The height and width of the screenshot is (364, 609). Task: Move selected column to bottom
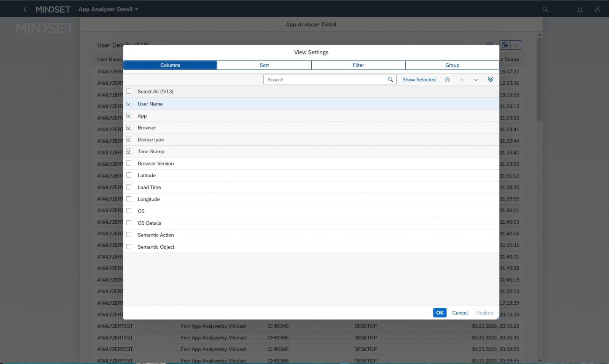click(491, 79)
